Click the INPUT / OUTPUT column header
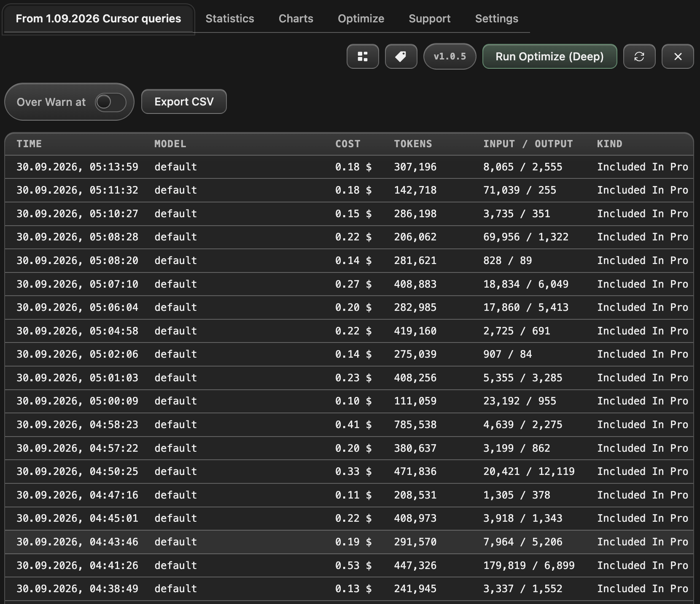 [528, 144]
